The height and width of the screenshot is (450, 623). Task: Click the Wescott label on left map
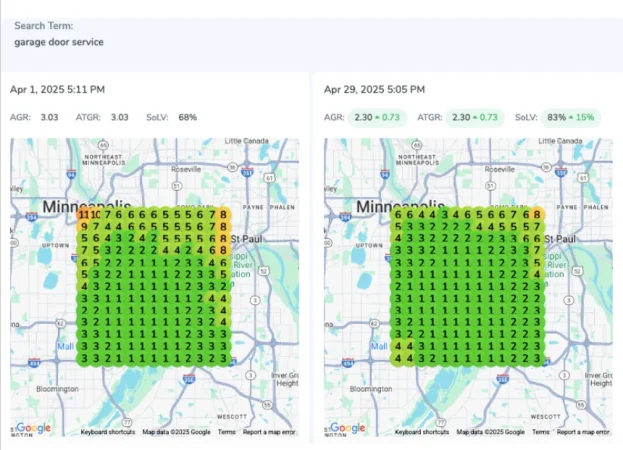point(232,417)
